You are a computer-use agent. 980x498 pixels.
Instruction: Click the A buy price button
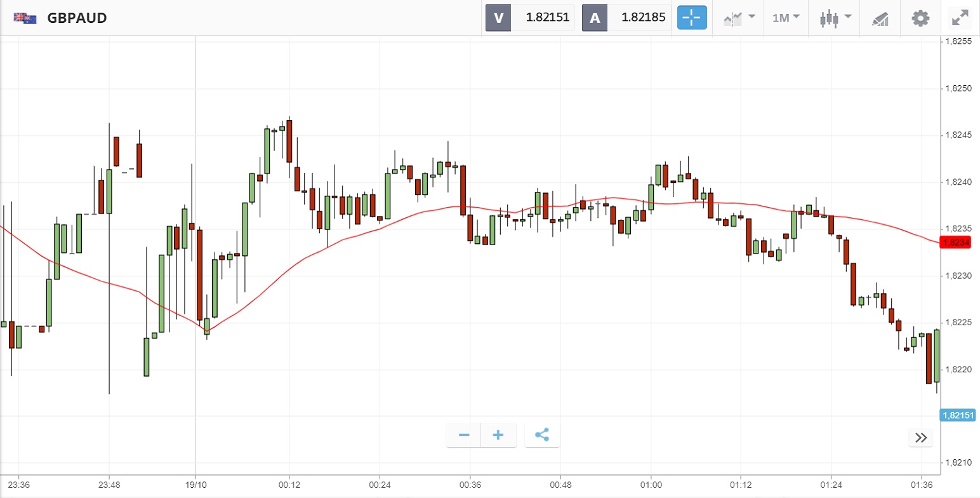(x=627, y=18)
